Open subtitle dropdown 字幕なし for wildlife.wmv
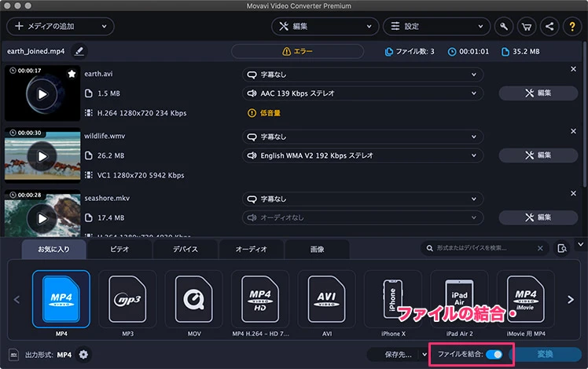The image size is (588, 369). click(362, 137)
